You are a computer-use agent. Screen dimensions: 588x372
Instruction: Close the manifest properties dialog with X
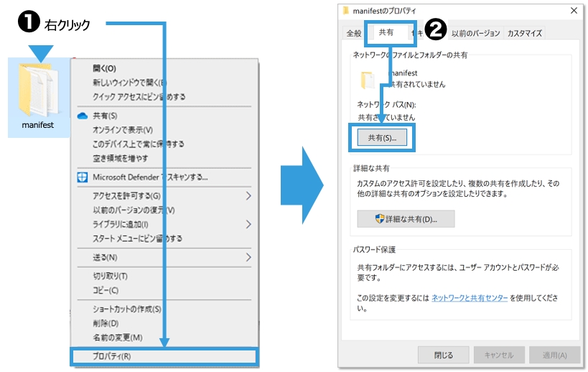coord(574,11)
